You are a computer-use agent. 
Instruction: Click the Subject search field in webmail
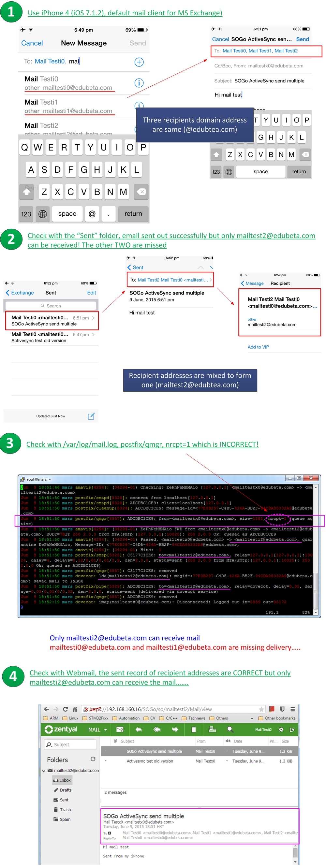70,745
